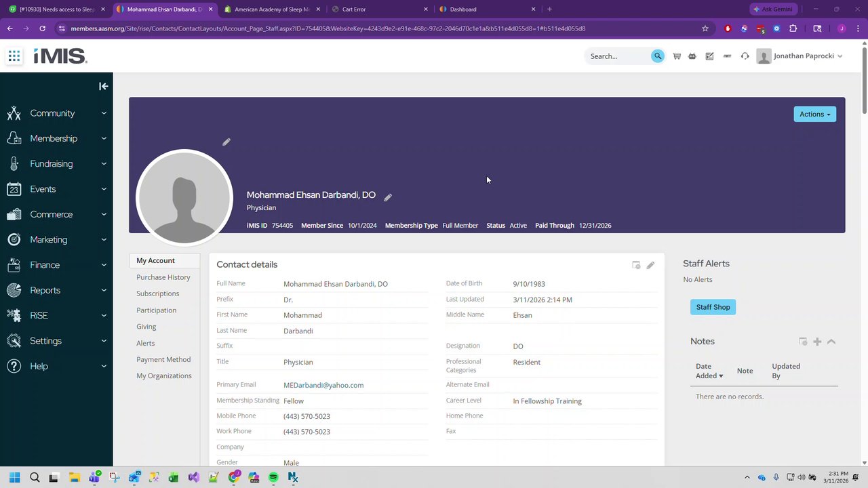The width and height of the screenshot is (868, 488).
Task: Open Spotify from the taskbar
Action: 273,477
